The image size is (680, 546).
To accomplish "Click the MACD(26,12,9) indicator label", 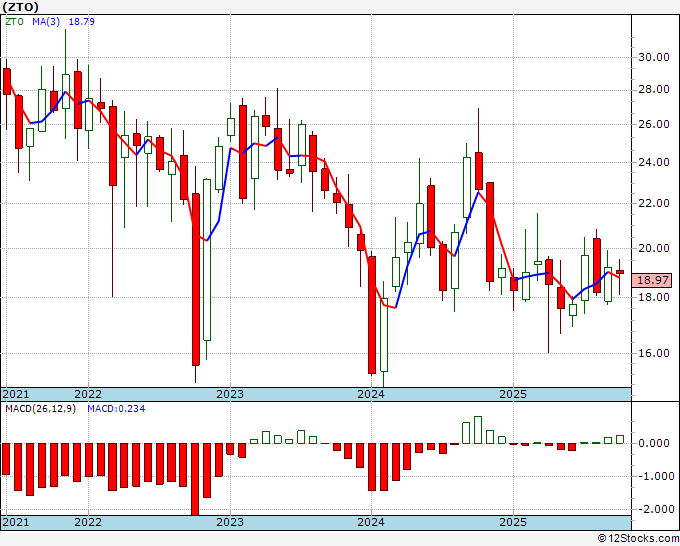I will pyautogui.click(x=40, y=409).
